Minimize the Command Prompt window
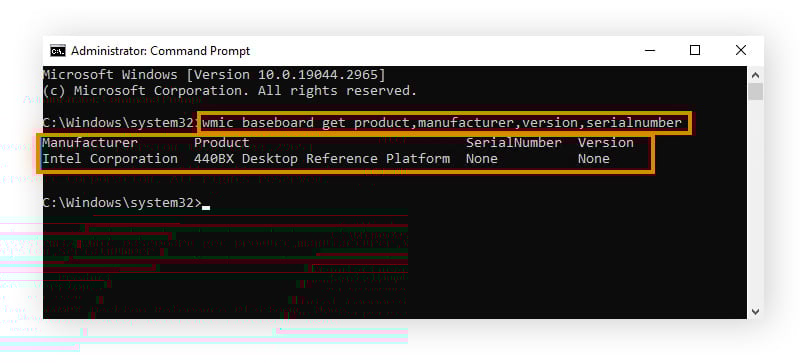 (650, 50)
